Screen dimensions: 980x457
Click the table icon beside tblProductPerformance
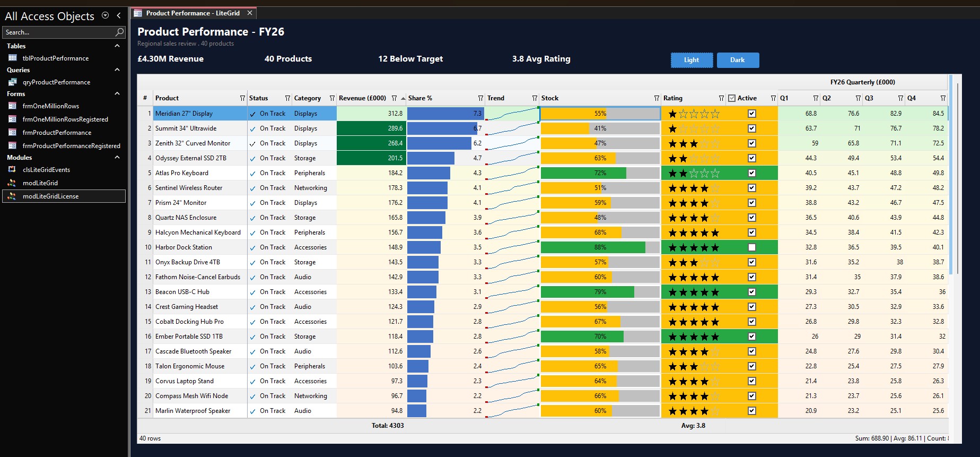[12, 58]
